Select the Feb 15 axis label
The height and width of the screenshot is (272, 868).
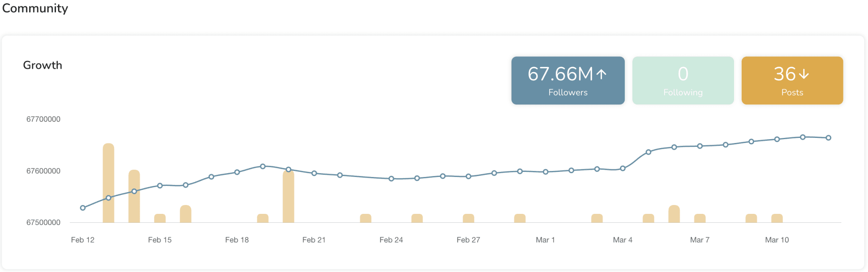160,240
